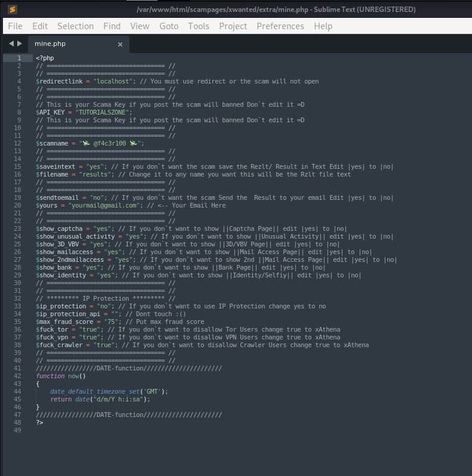Open the View menu

pos(140,26)
